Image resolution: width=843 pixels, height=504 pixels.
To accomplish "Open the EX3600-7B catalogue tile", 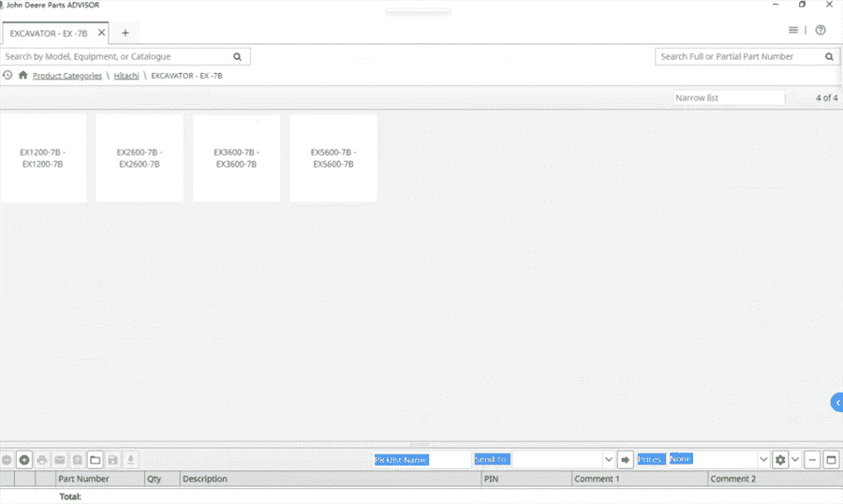I will coord(237,158).
